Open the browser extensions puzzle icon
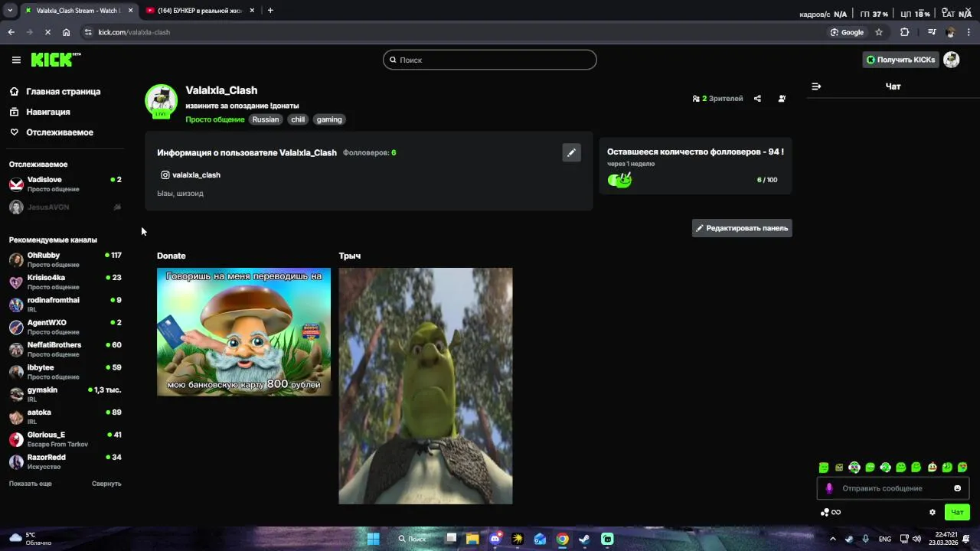980x551 pixels. coord(905,32)
